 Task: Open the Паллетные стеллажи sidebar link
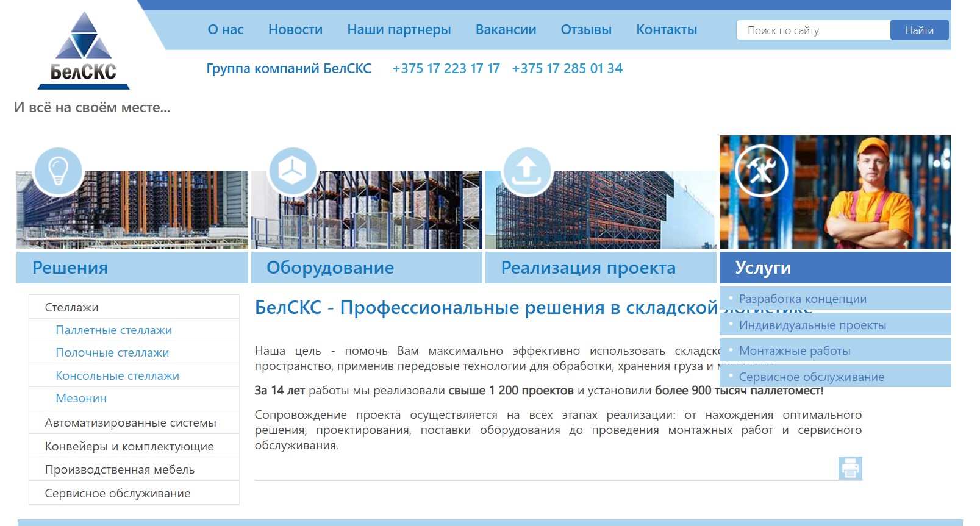[x=134, y=330]
